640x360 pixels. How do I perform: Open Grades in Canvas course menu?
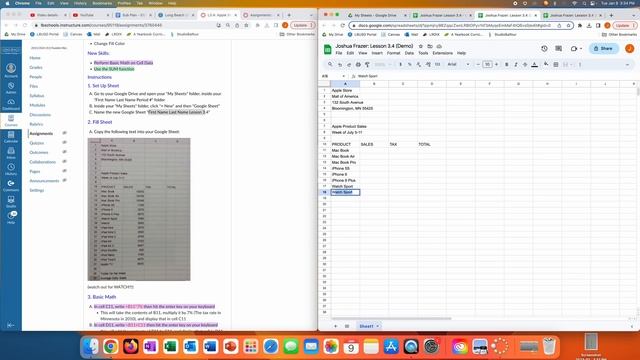click(36, 67)
